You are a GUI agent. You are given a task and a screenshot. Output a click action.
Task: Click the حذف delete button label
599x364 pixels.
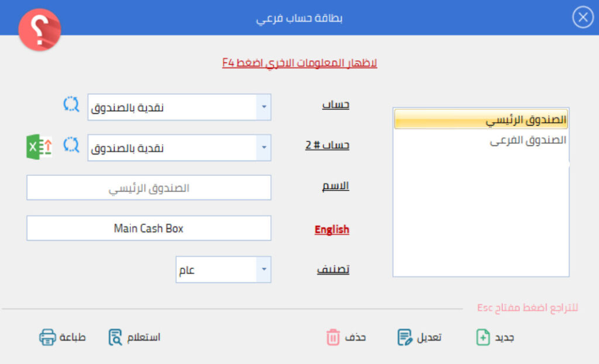click(355, 337)
